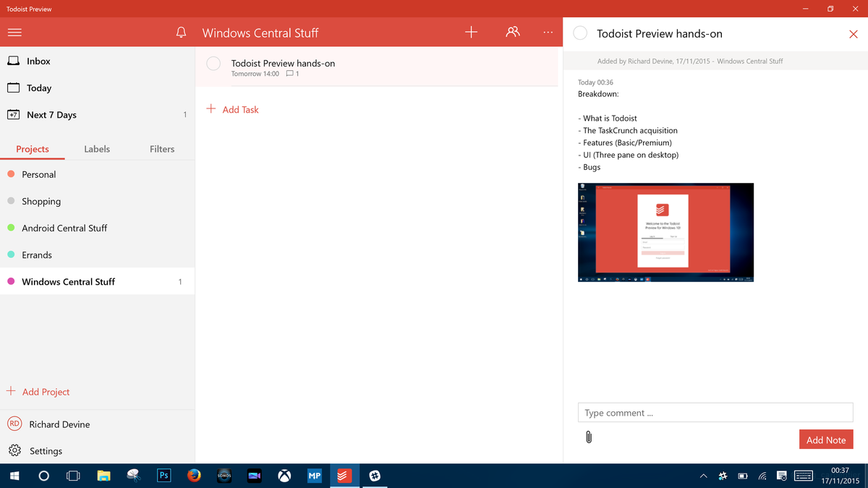Viewport: 868px width, 488px height.
Task: Open Settings label
Action: coord(46,451)
